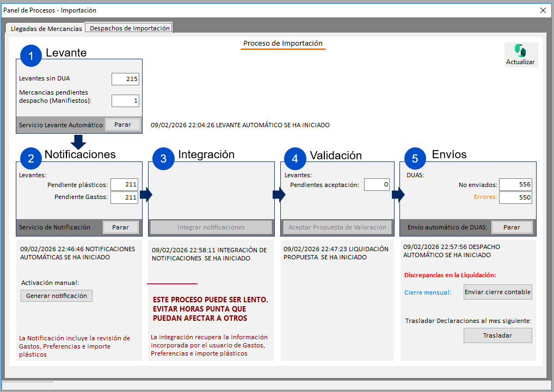Image resolution: width=554 pixels, height=392 pixels.
Task: Stop the Servicio de Notificación
Action: [121, 227]
